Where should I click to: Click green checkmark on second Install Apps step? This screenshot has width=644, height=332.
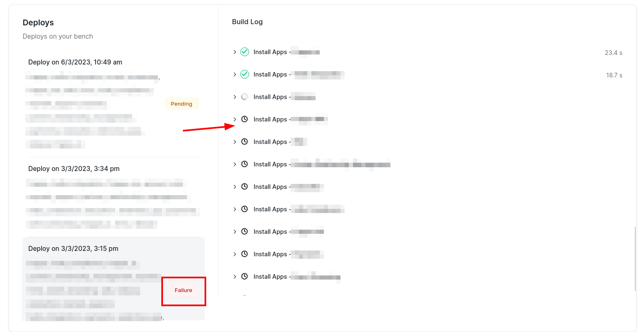coord(244,74)
